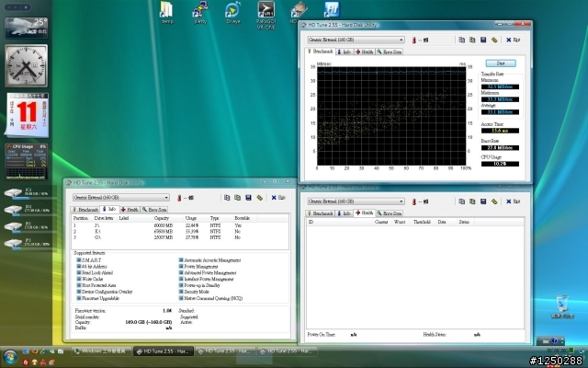Click blue save floppy icon in Benchmark window
588x368 pixels.
coord(483,40)
